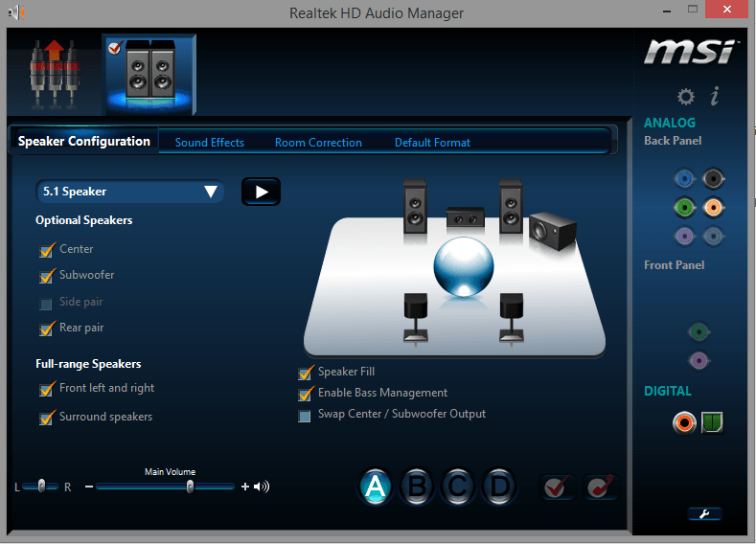The height and width of the screenshot is (544, 756).
Task: Click the digital optical output icon
Action: click(x=711, y=421)
